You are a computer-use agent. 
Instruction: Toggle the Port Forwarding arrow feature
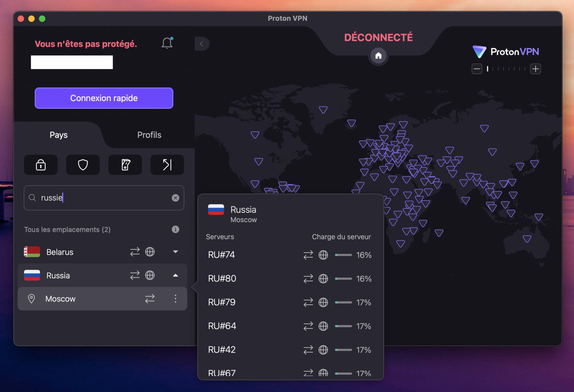pyautogui.click(x=167, y=165)
